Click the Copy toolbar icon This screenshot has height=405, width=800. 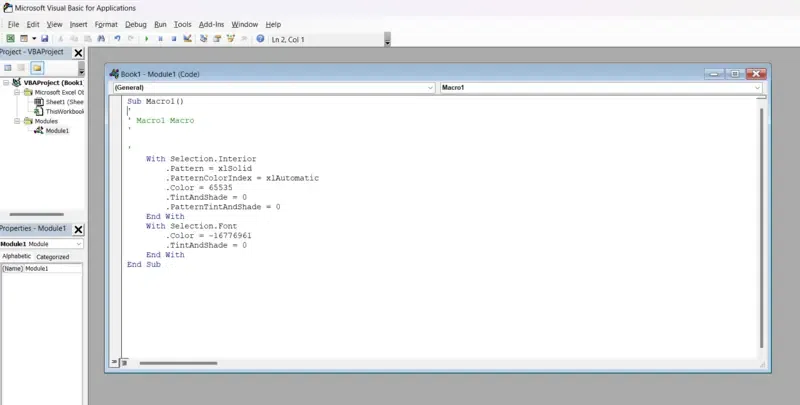(x=74, y=39)
